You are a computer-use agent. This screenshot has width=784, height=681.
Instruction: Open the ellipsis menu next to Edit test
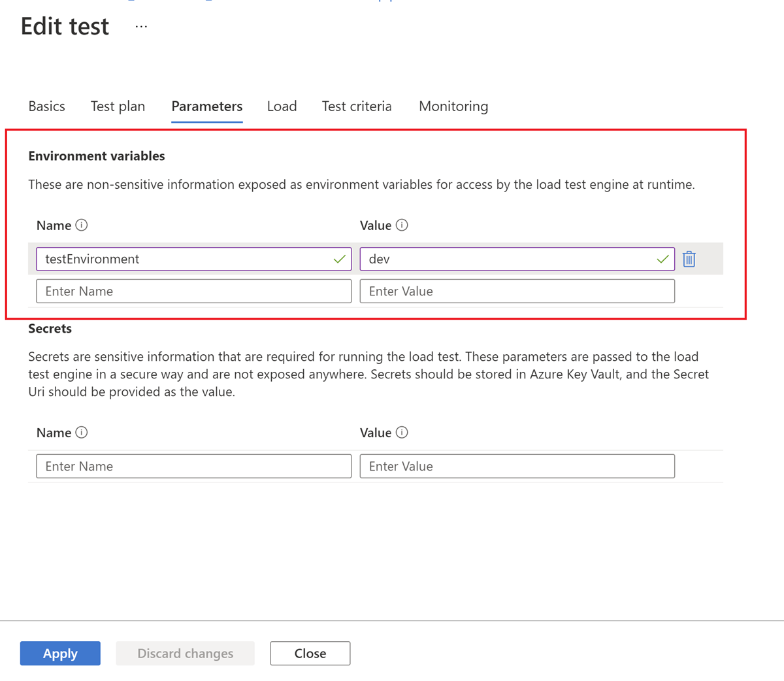(140, 27)
